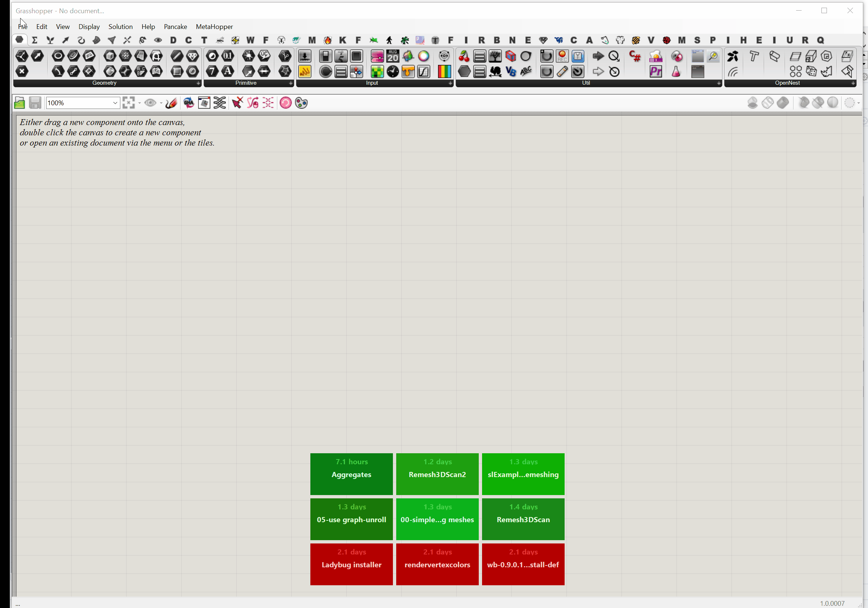Open the Aggregates recent file tile
868x608 pixels.
351,474
